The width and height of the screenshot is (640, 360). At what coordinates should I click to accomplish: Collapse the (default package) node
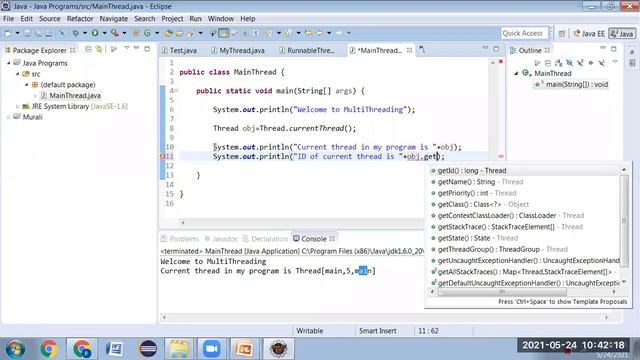tap(27, 84)
